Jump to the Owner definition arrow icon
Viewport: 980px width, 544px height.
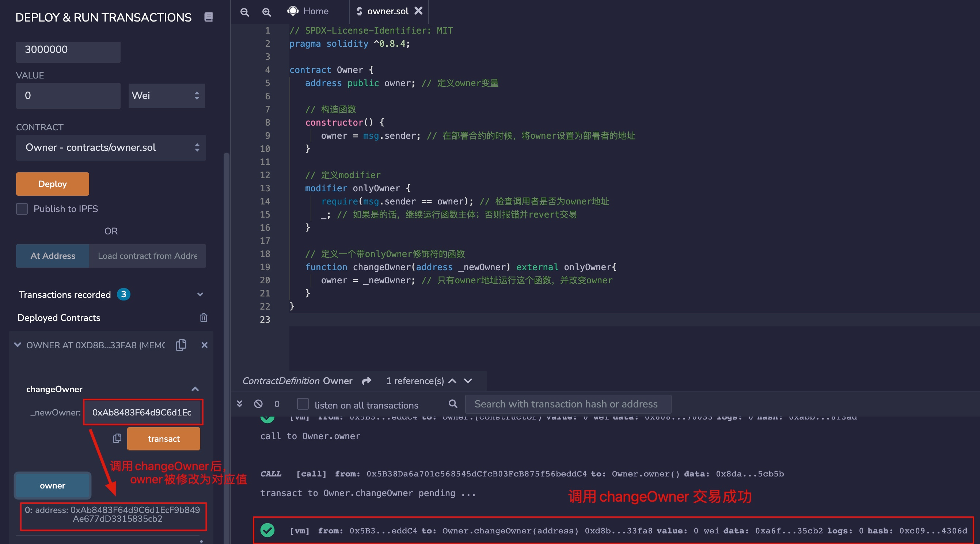366,381
